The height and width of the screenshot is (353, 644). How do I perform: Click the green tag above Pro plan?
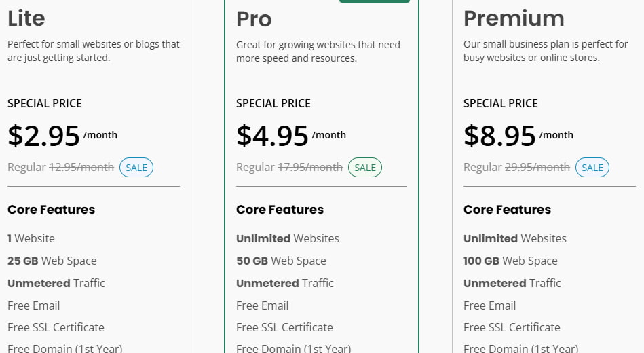tap(375, 1)
